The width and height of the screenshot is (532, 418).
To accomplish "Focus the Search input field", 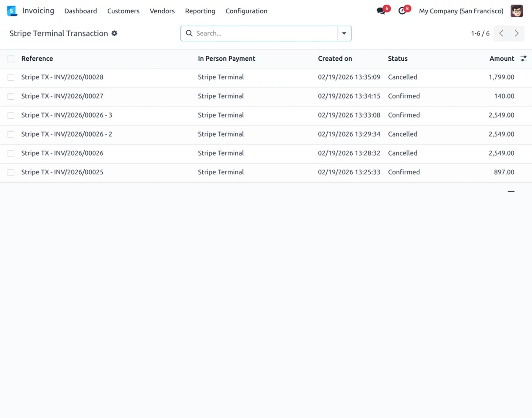I will (265, 33).
